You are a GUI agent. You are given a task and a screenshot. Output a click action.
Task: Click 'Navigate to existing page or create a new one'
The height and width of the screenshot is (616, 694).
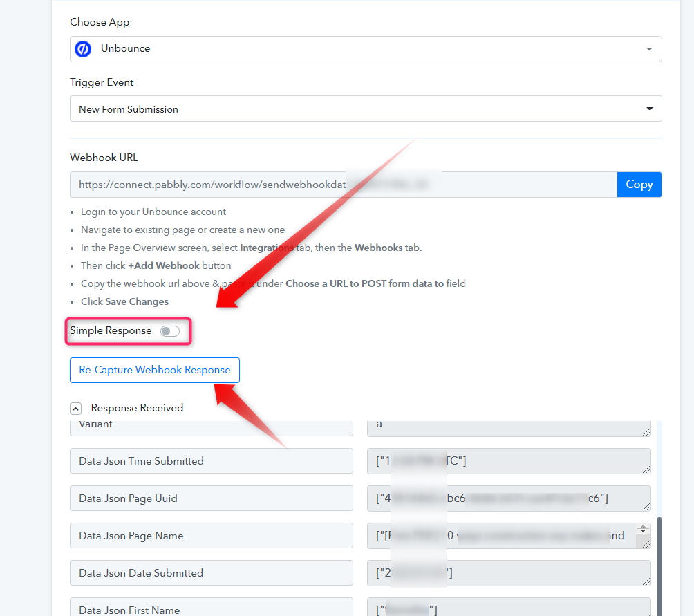(182, 230)
